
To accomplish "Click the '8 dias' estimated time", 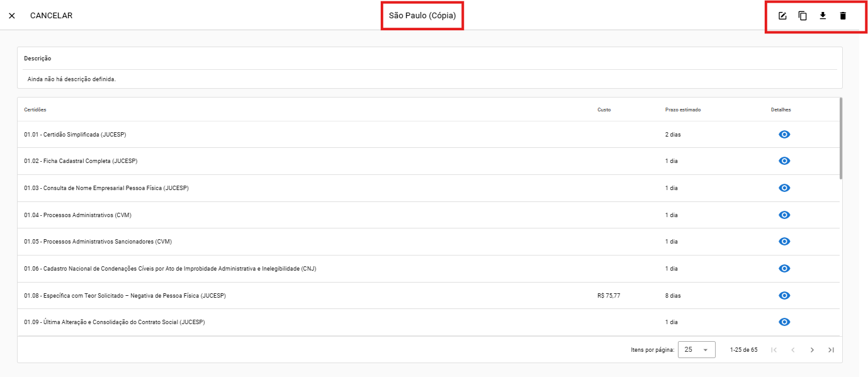I will tap(673, 296).
